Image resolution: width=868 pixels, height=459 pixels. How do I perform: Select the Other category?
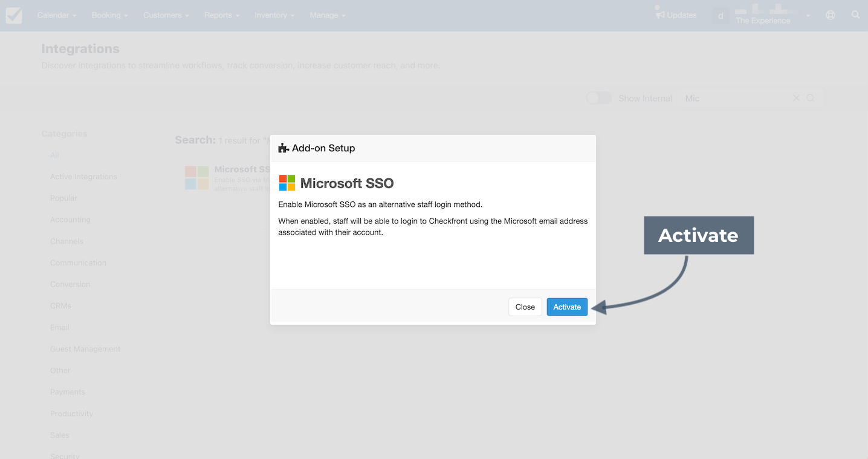60,370
